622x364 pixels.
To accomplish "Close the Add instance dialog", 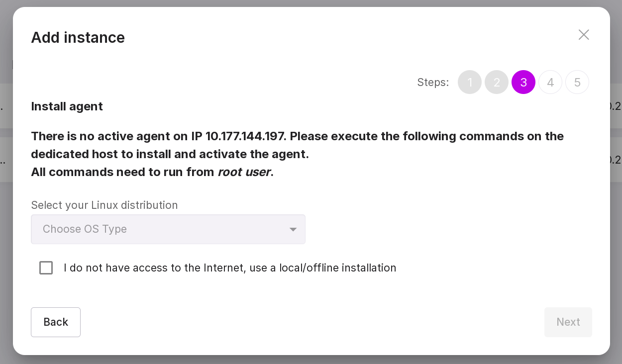I will (584, 35).
